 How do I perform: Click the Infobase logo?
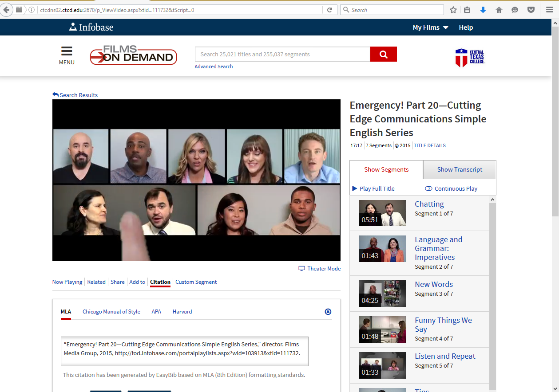(91, 27)
